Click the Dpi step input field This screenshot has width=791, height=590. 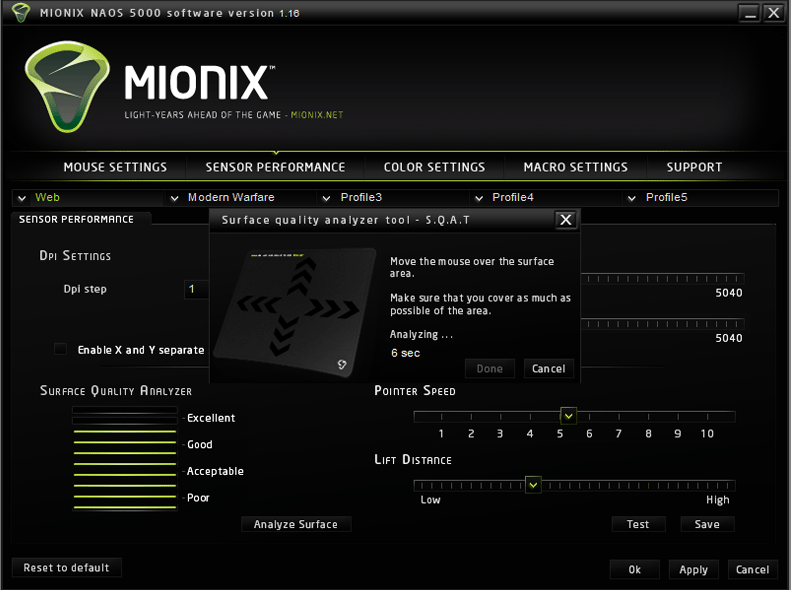pos(197,289)
